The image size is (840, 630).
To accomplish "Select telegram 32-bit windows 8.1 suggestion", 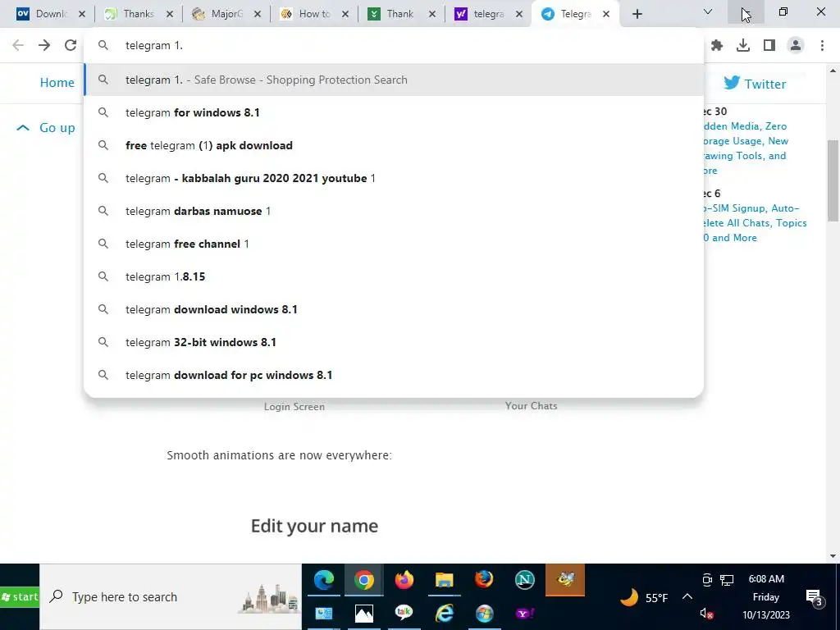I will [394, 342].
